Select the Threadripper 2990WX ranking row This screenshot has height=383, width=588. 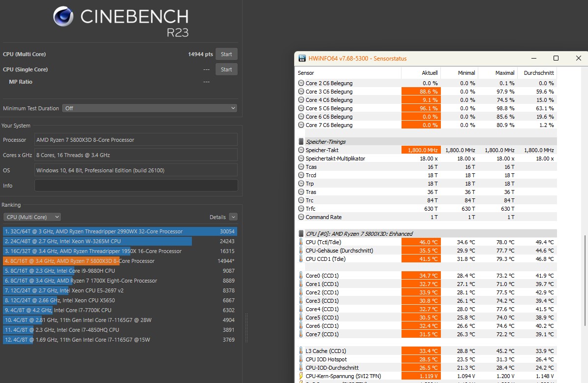click(x=120, y=231)
